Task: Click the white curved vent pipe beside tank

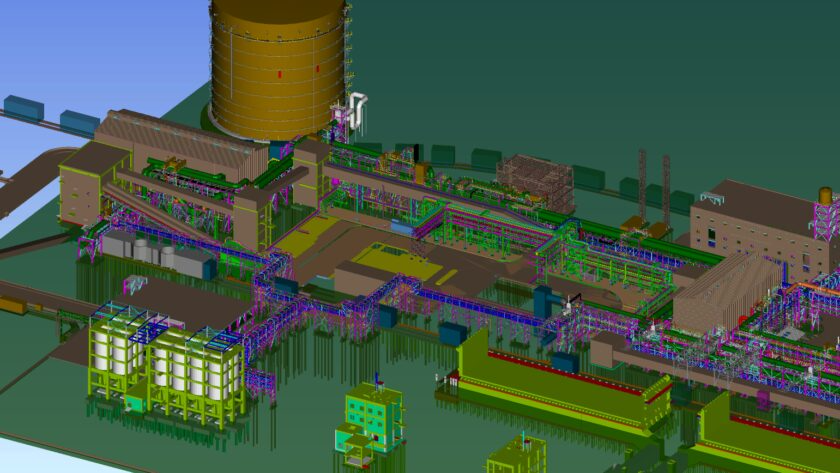Action: 358,107
